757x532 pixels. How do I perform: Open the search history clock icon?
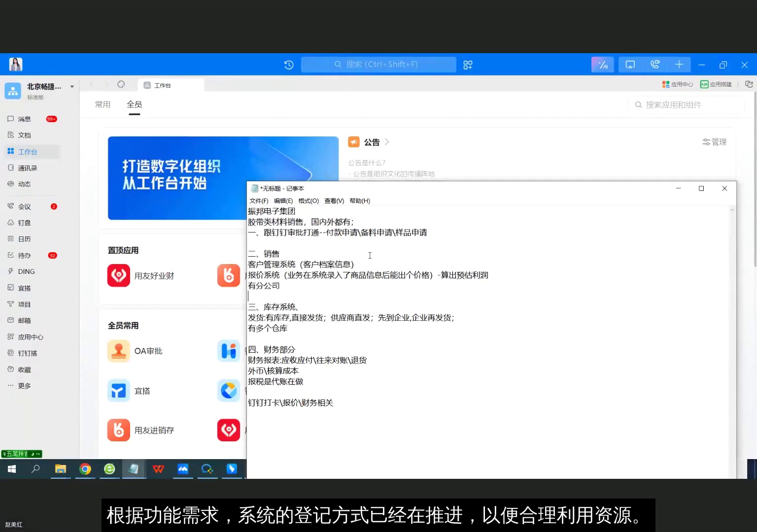[288, 65]
